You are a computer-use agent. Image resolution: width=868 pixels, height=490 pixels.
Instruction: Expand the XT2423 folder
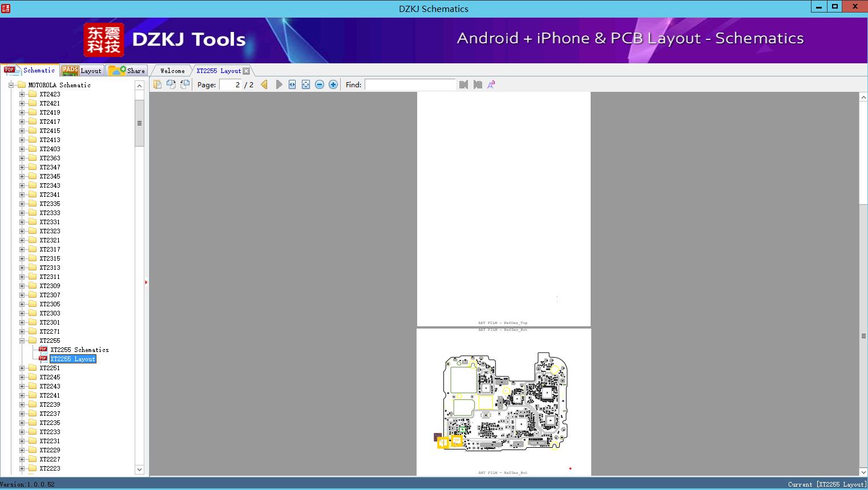[x=22, y=94]
